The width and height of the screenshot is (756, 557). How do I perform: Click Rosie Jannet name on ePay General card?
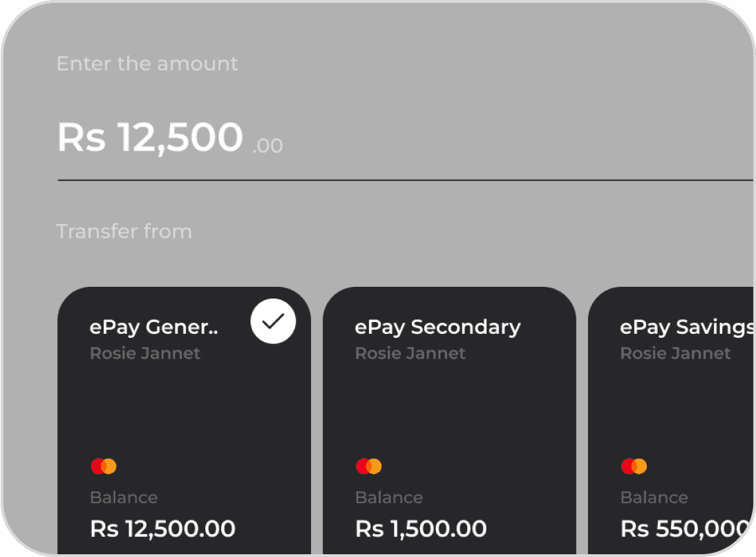point(145,353)
